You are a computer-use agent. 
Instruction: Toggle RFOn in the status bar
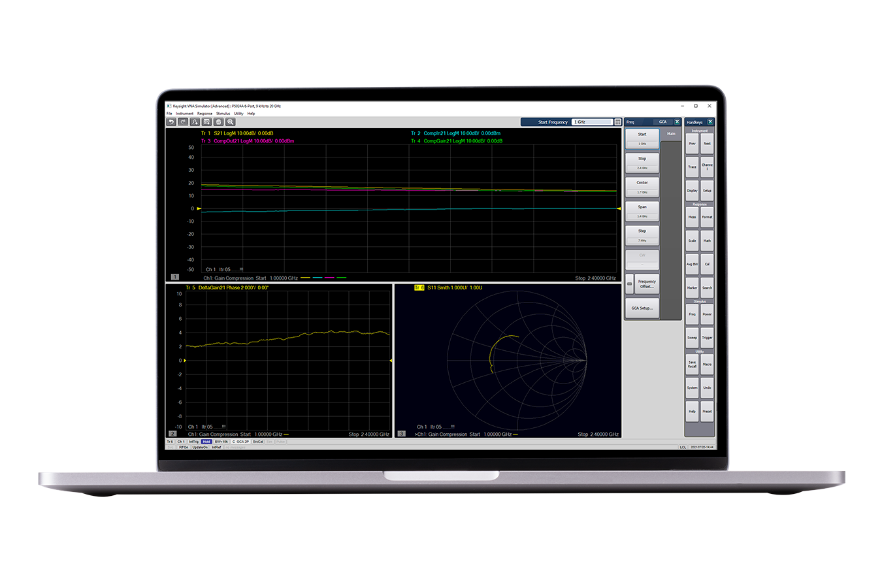(184, 448)
